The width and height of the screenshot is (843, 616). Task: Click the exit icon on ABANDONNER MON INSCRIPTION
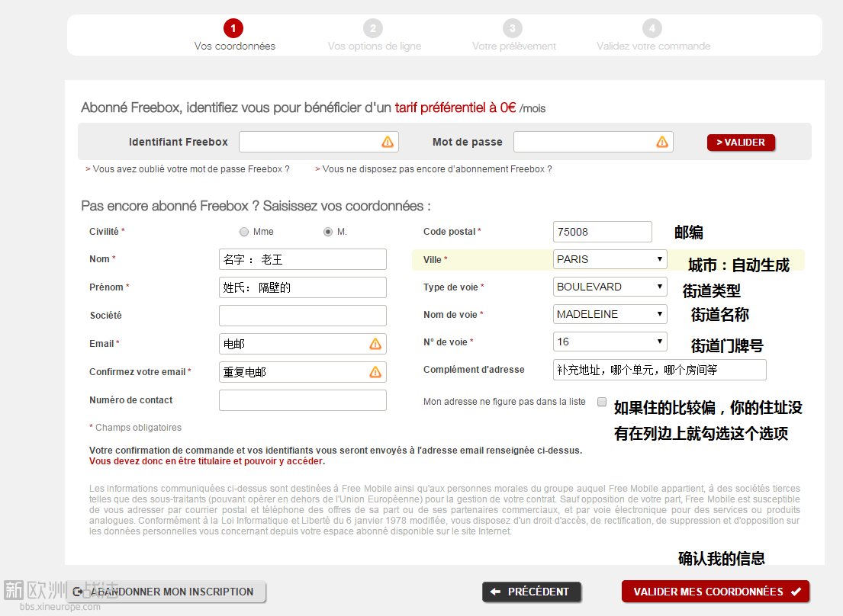(x=78, y=592)
